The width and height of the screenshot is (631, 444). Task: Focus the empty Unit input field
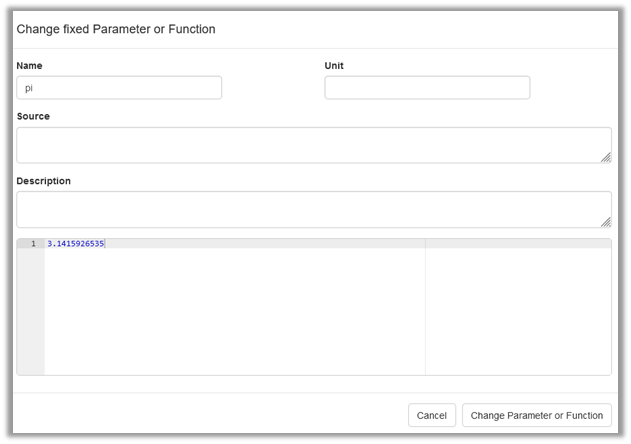click(x=427, y=88)
